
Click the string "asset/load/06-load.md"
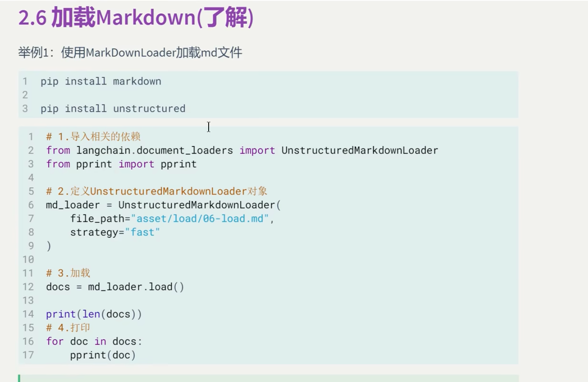click(199, 218)
